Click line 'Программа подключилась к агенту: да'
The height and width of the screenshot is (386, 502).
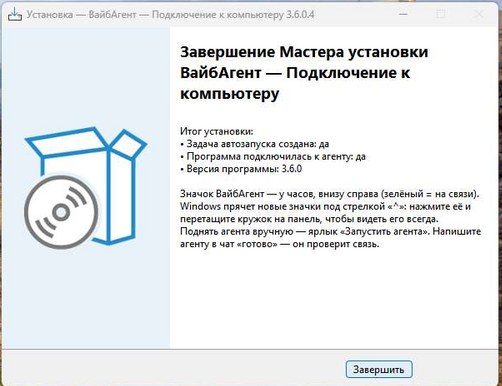coord(276,156)
